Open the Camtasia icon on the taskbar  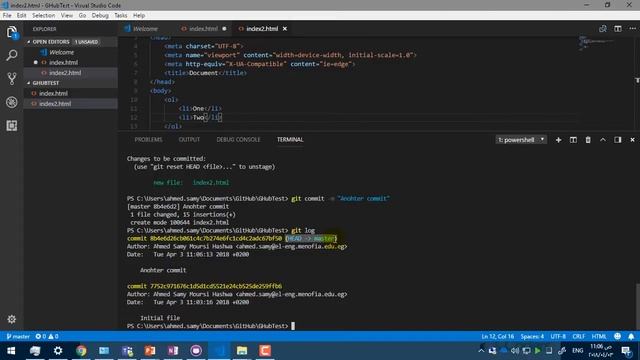click(x=265, y=351)
